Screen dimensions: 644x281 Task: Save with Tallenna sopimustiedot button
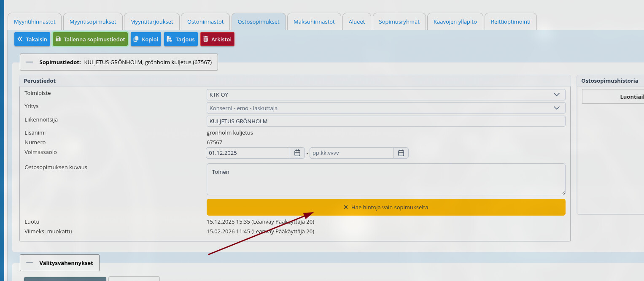(x=90, y=39)
